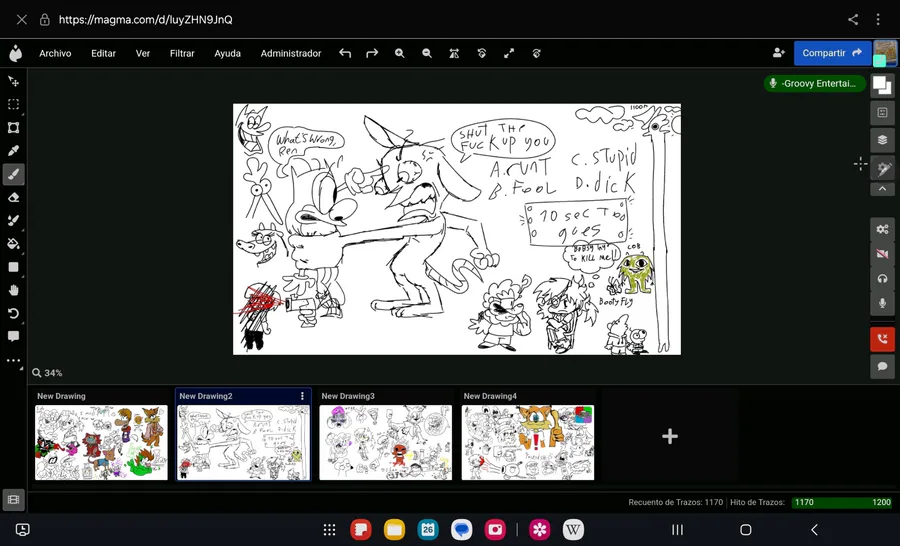Click the browser share icon
Image resolution: width=900 pixels, height=546 pixels.
853,20
